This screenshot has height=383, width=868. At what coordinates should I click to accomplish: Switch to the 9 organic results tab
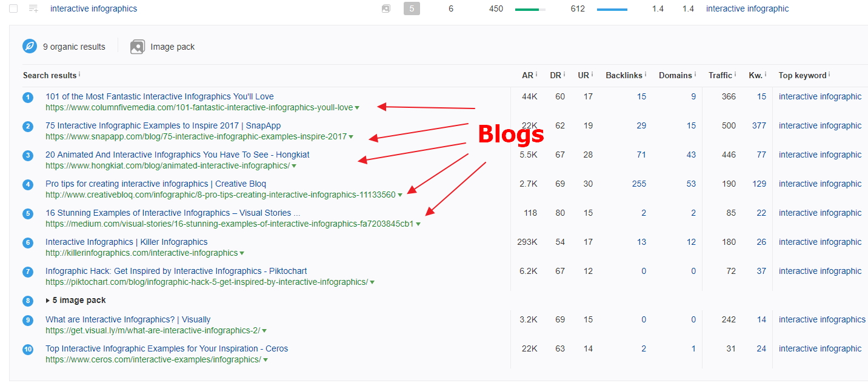point(74,47)
